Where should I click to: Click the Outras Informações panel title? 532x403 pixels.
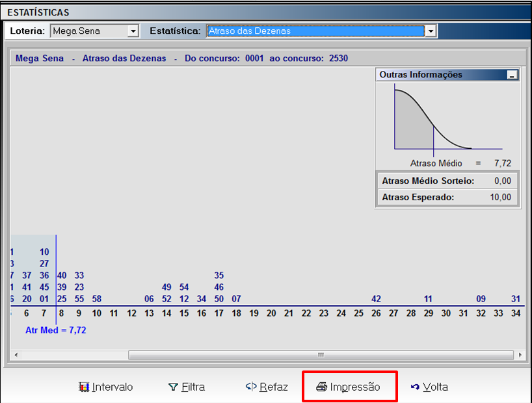click(421, 75)
